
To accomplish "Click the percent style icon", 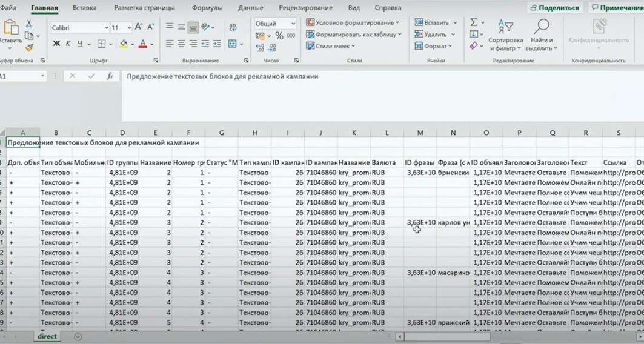I will coord(279,36).
